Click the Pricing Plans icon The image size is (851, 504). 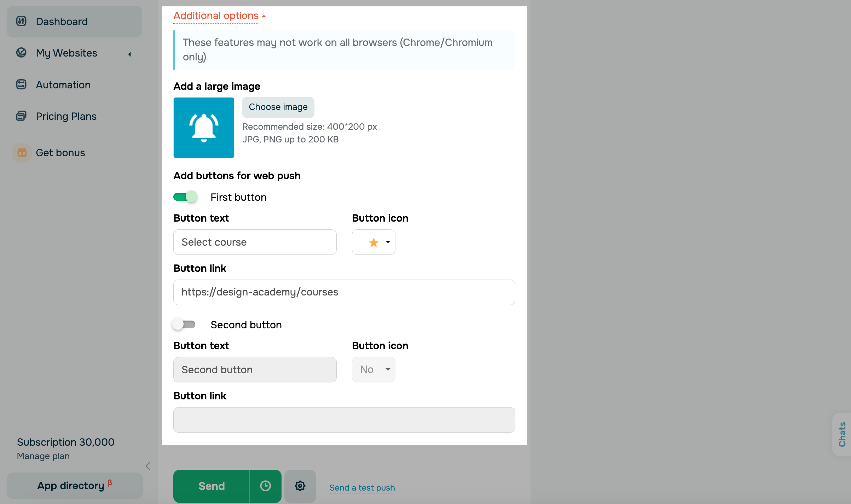(21, 116)
